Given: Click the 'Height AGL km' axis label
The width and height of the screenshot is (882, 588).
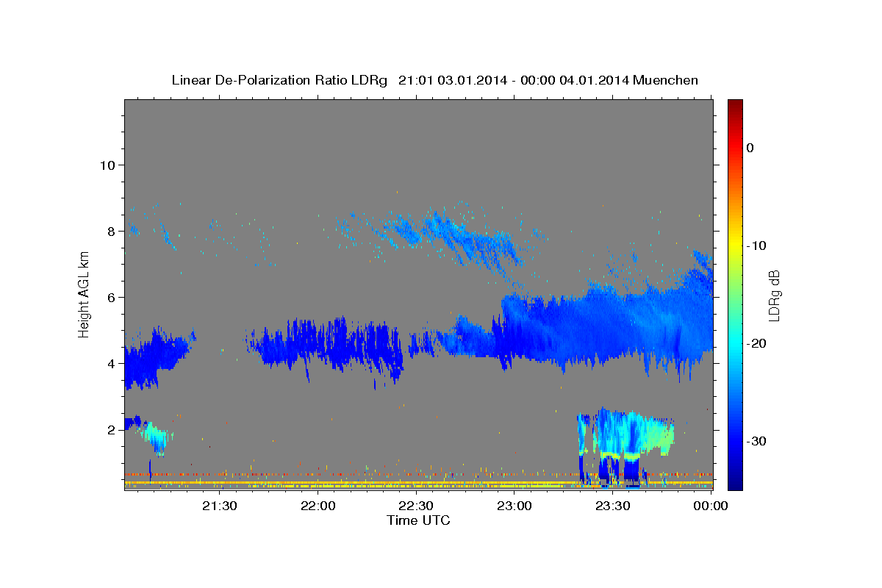Looking at the screenshot, I should point(85,295).
